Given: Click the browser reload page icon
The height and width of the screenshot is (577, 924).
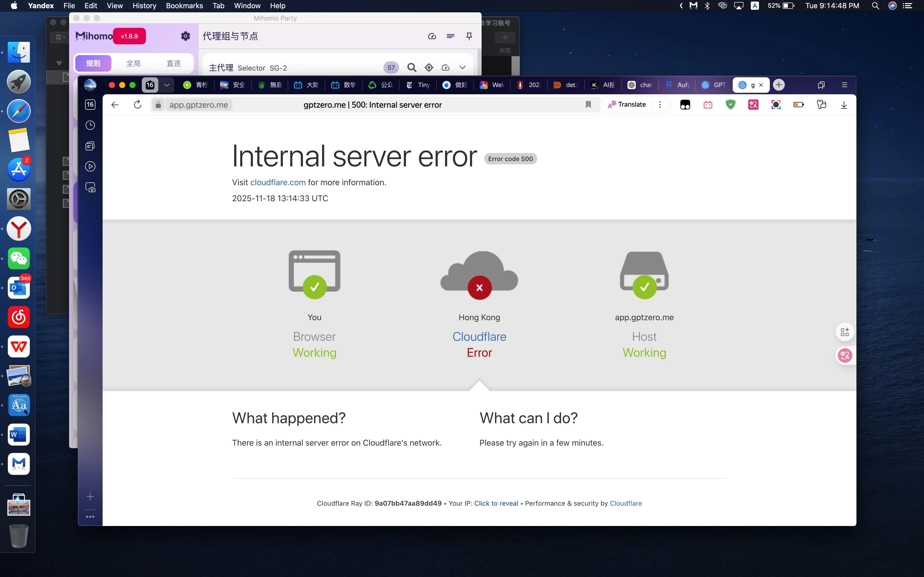Looking at the screenshot, I should pyautogui.click(x=137, y=105).
